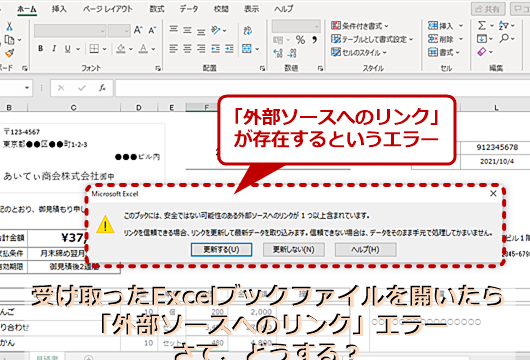The height and width of the screenshot is (360, 530).
Task: Switch to the ホーム tab
Action: pos(27,9)
